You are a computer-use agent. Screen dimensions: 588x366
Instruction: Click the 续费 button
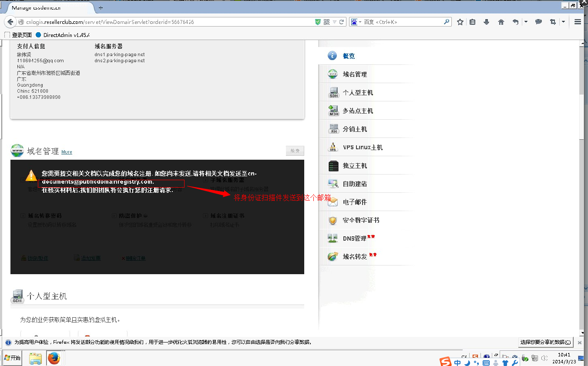295,151
